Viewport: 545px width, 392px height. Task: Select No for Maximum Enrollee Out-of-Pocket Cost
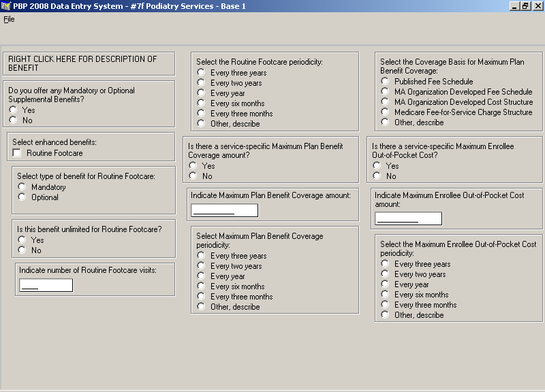377,176
